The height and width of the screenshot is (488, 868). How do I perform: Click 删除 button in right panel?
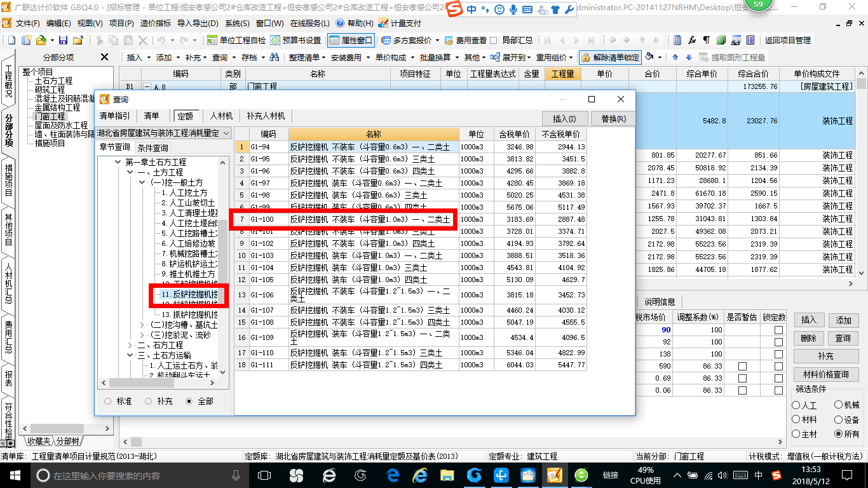coord(808,338)
